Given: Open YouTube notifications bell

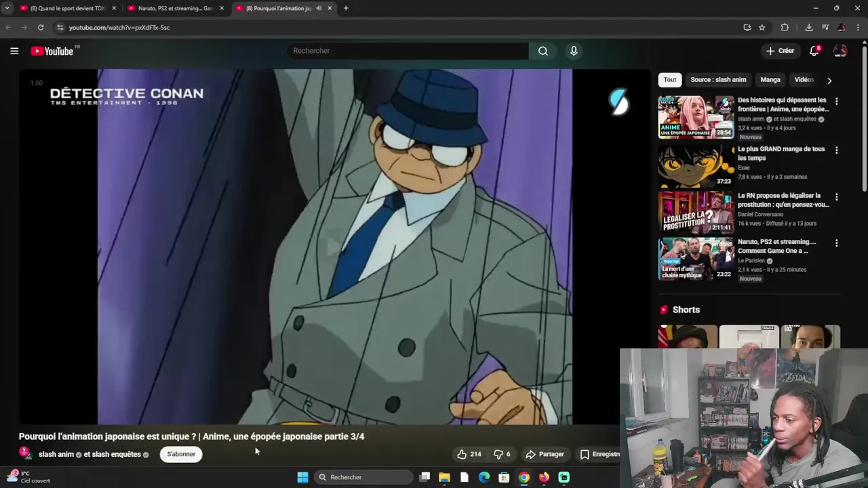Looking at the screenshot, I should point(814,51).
